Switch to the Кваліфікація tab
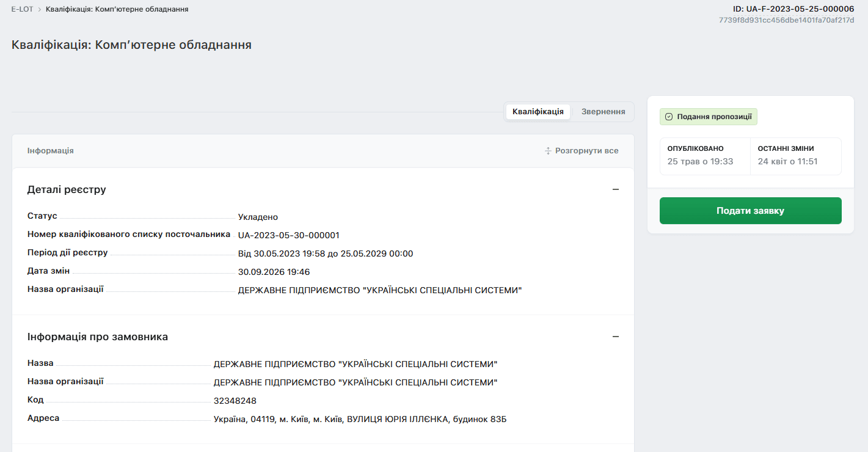This screenshot has width=868, height=452. click(538, 112)
